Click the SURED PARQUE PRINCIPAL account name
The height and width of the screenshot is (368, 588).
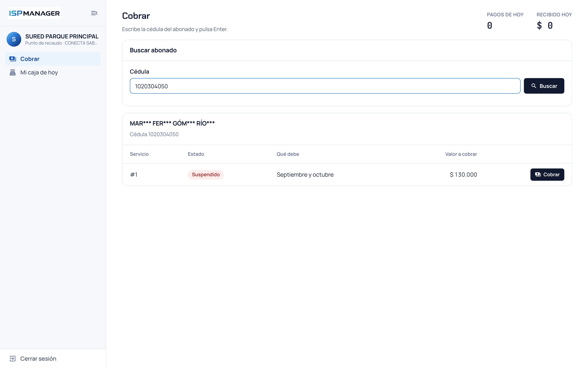click(62, 36)
